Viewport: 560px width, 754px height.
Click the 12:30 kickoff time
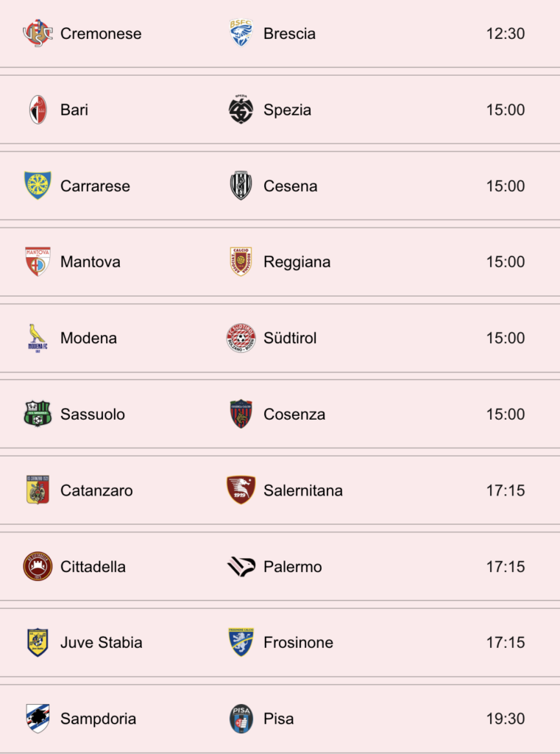pyautogui.click(x=506, y=34)
